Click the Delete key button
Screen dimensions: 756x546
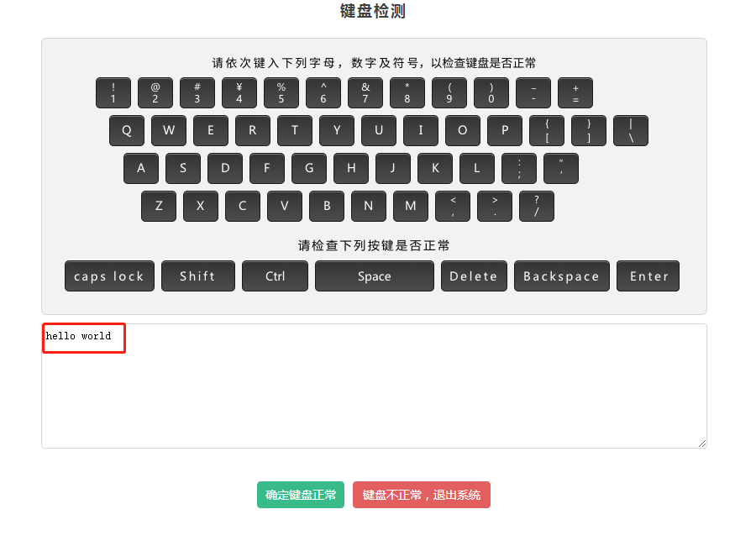point(474,276)
